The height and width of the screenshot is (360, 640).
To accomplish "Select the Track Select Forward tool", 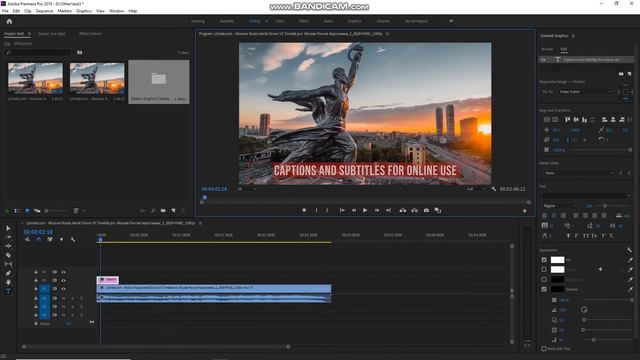I will click(8, 237).
